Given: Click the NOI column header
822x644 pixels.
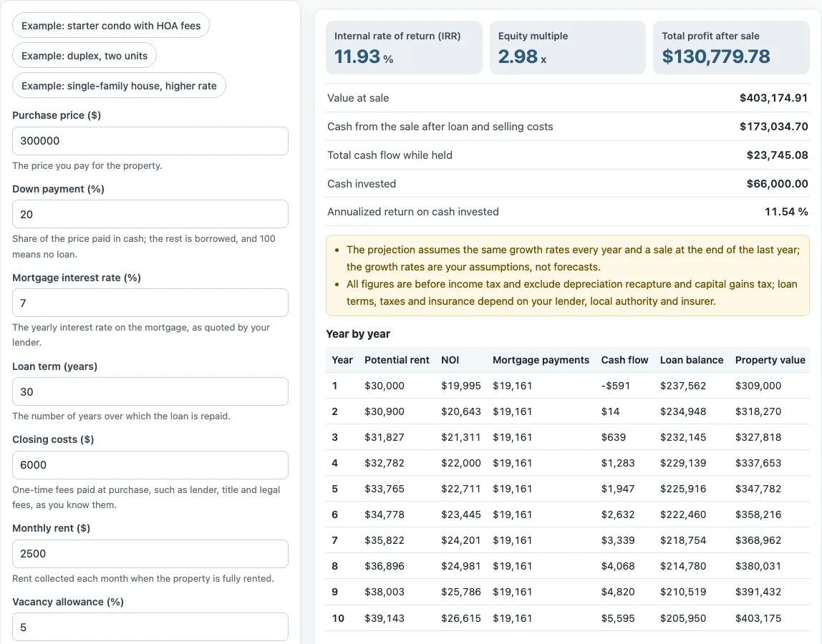Looking at the screenshot, I should (x=450, y=360).
